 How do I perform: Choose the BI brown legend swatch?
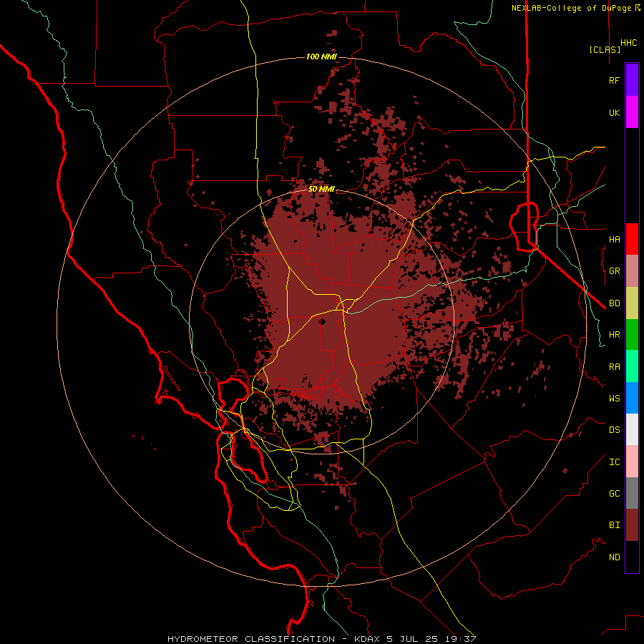pos(632,525)
